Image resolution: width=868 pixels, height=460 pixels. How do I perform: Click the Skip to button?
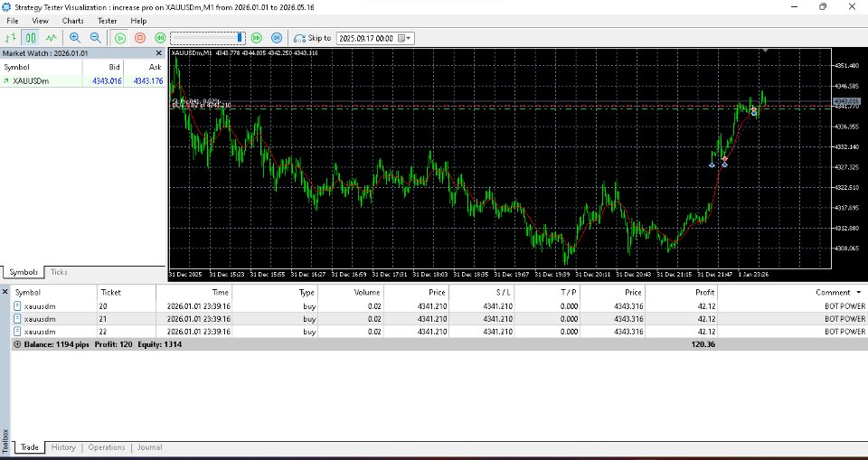coord(312,38)
